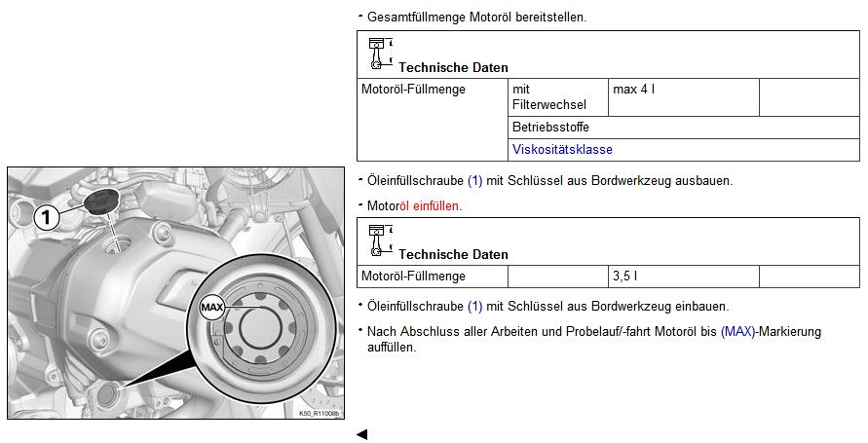Select the Betriebsstoffe table row
The image size is (868, 443).
tap(684, 128)
